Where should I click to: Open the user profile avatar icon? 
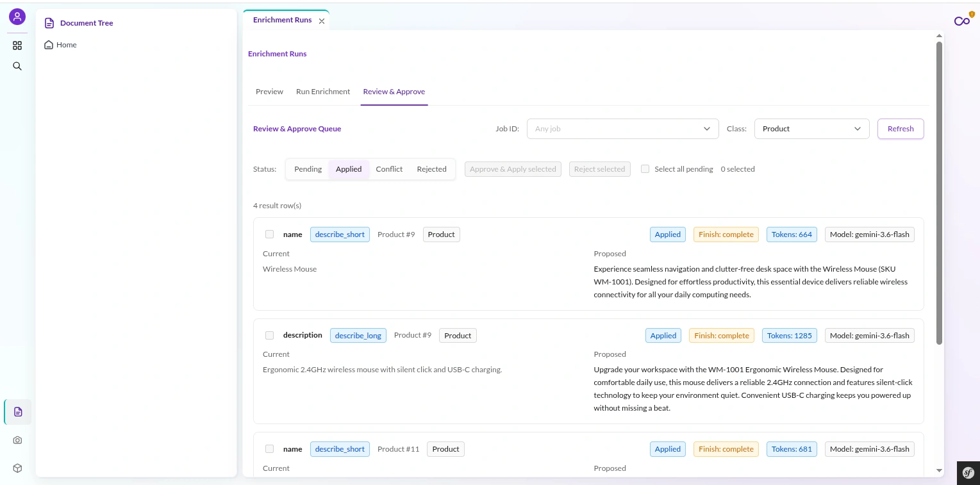tap(17, 17)
